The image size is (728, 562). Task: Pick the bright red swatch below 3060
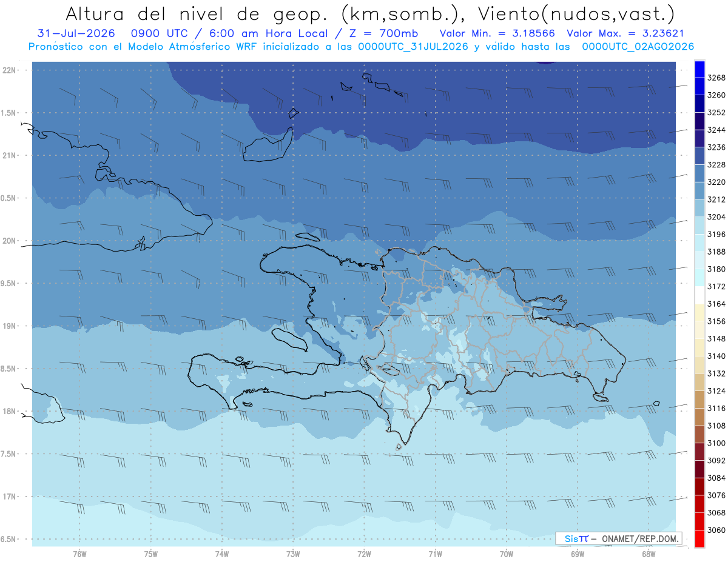coord(699,538)
